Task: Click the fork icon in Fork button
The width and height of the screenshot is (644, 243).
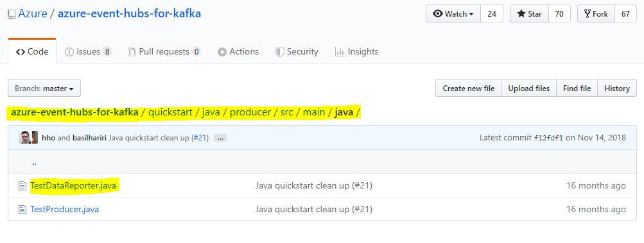Action: (587, 14)
